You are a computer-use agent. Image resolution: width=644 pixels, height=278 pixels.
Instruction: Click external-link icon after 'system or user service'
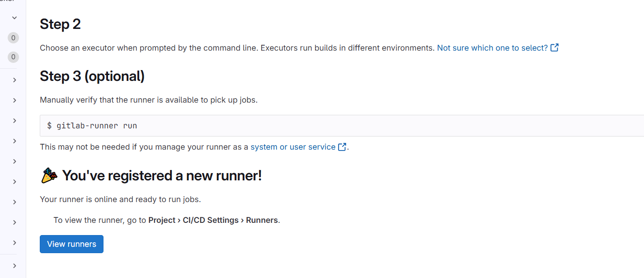tap(342, 147)
